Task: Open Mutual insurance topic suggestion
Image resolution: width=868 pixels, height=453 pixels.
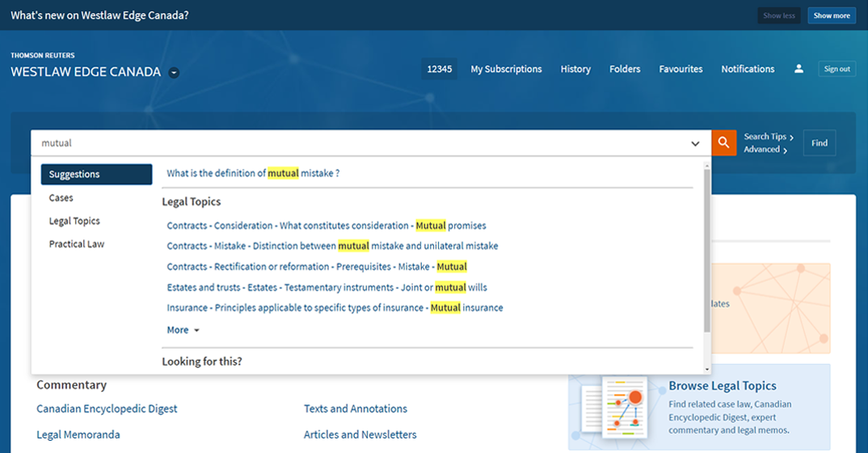Action: point(335,308)
